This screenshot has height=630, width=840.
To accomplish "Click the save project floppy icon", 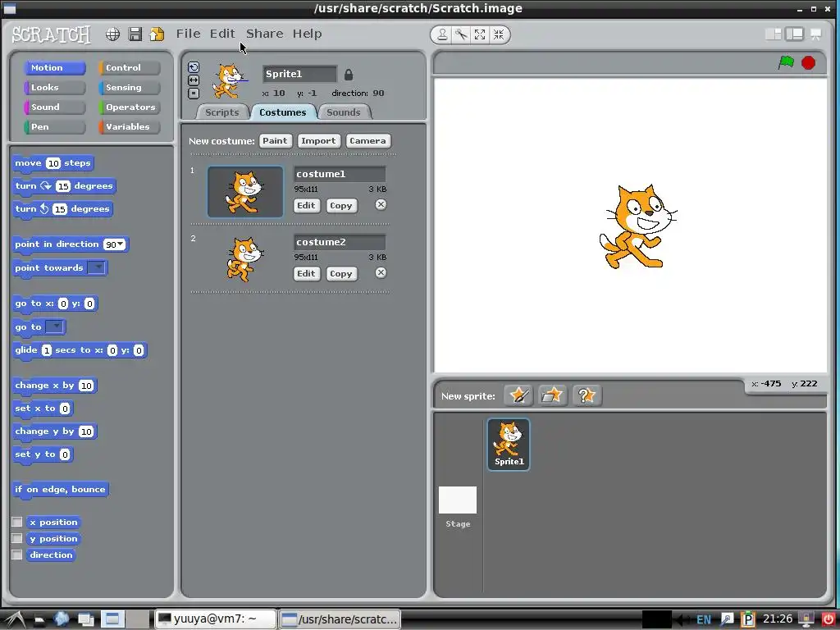I will click(x=135, y=34).
